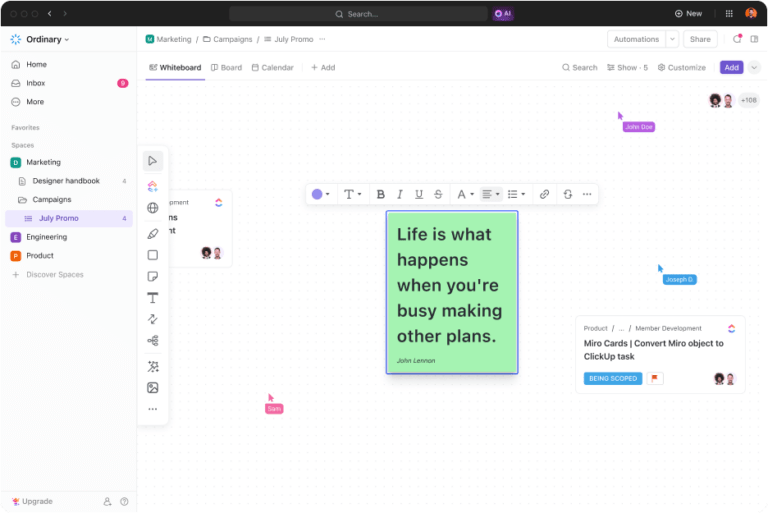
Task: Toggle bold formatting
Action: (380, 194)
